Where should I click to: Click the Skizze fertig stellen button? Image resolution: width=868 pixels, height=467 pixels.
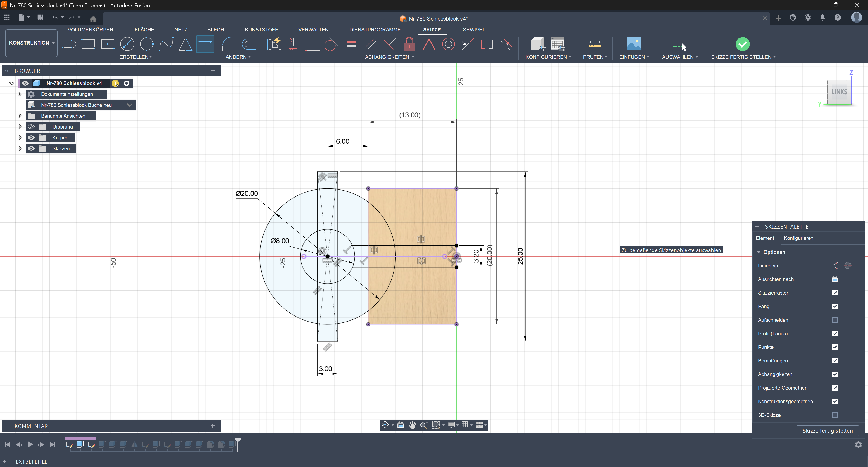click(827, 431)
